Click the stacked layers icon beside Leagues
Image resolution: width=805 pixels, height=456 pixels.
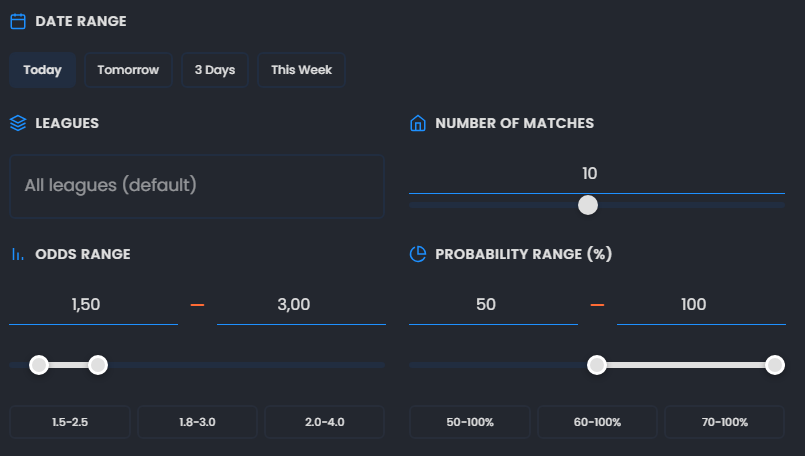pyautogui.click(x=18, y=123)
